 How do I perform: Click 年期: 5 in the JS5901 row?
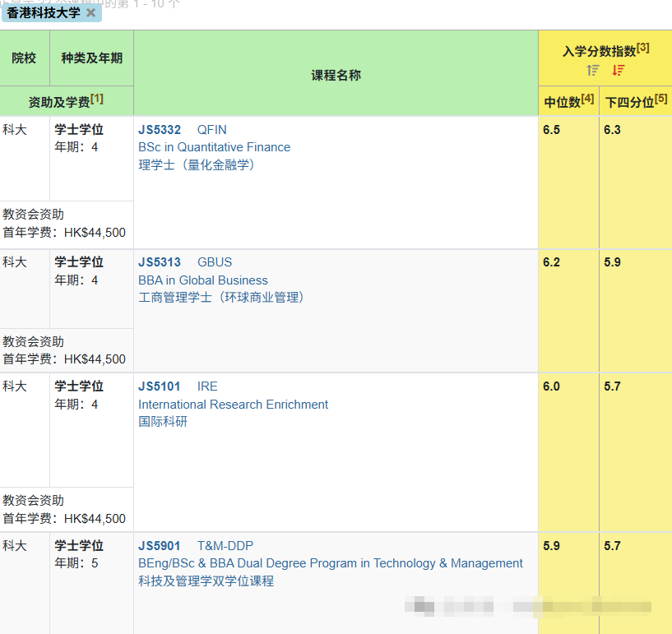[x=76, y=563]
